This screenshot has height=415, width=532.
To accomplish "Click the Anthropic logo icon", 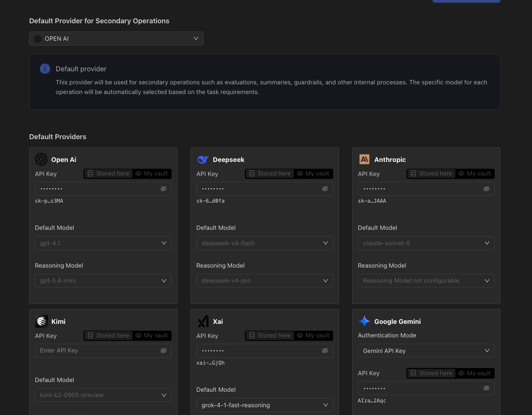I will pos(364,160).
